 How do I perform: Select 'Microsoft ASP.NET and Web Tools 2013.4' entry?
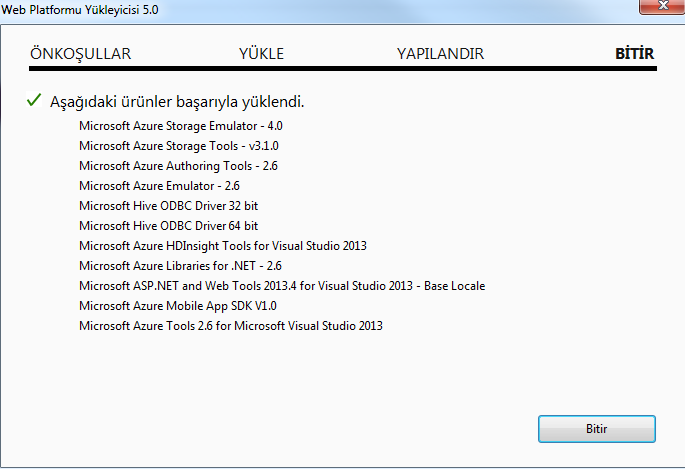click(282, 286)
